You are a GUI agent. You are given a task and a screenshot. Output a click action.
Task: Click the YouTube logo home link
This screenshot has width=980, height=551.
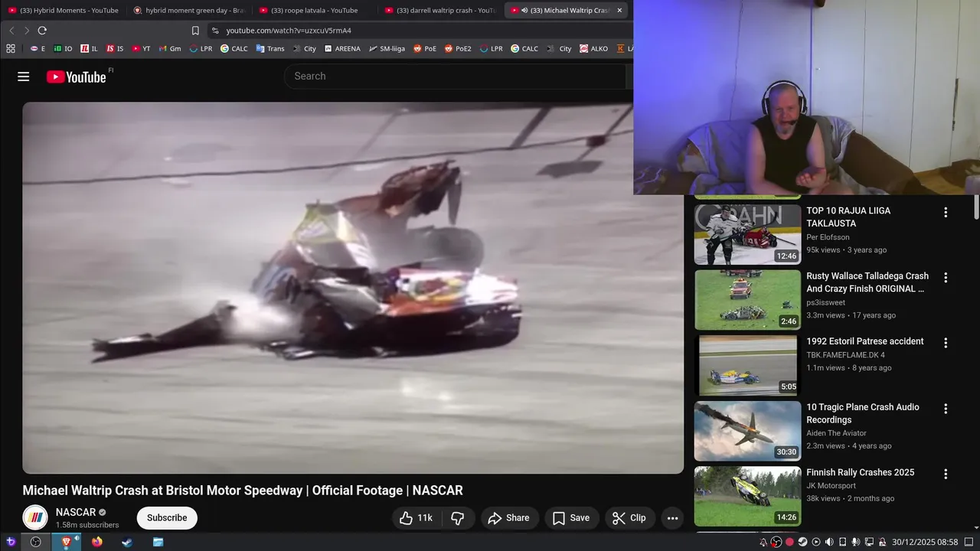[x=76, y=77]
